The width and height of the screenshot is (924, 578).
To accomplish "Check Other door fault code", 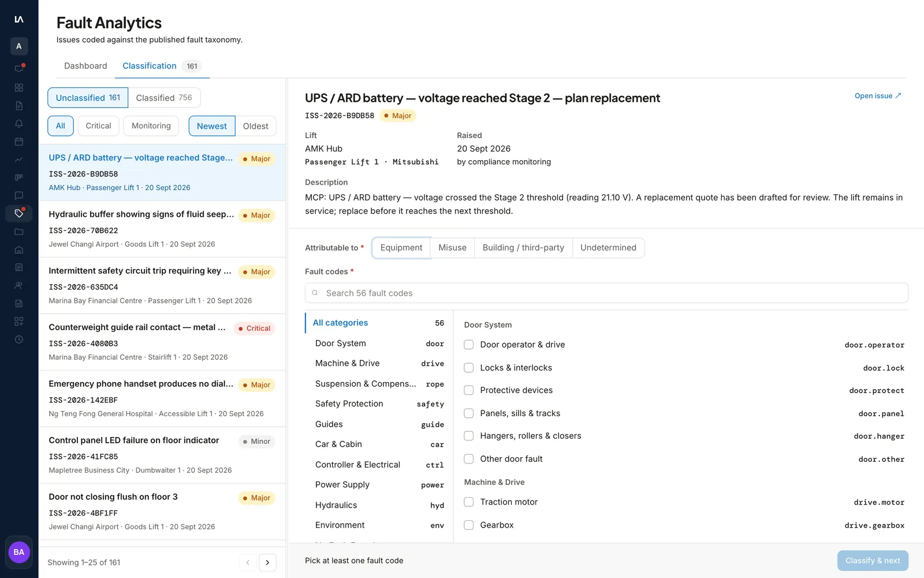I will point(469,459).
